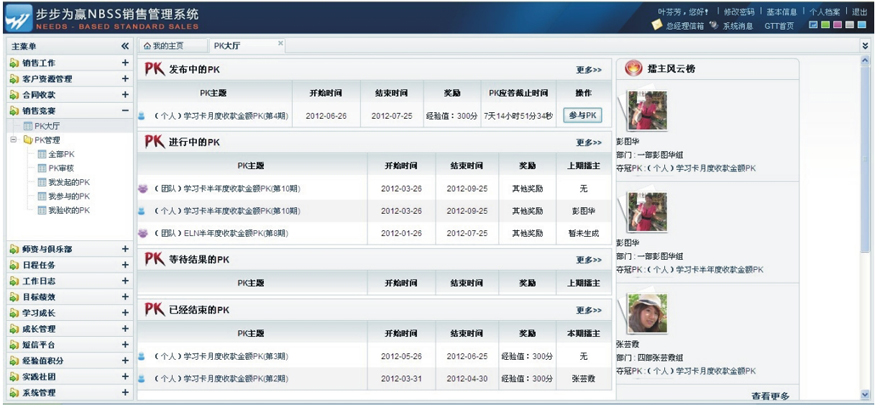
Task: Click the PK管理 folder icon
Action: coord(27,140)
